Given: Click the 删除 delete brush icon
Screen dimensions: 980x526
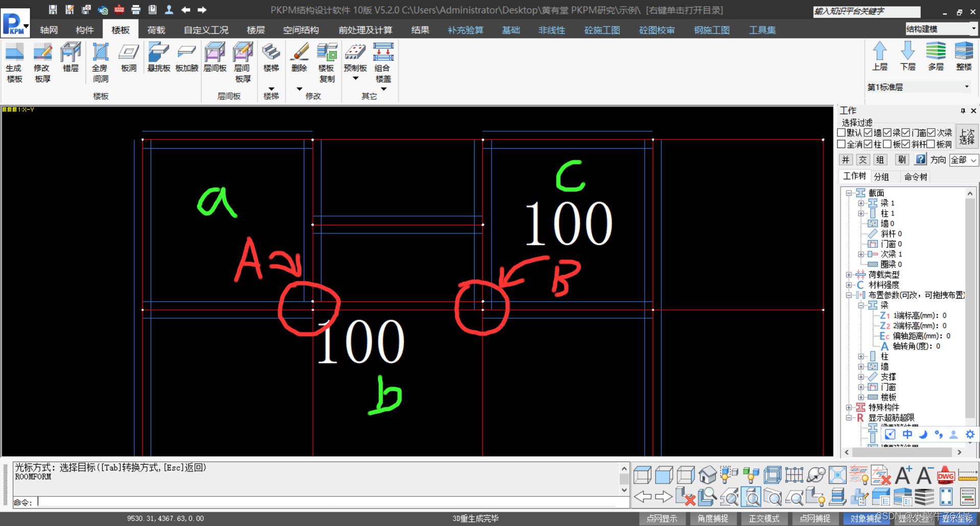Looking at the screenshot, I should coord(299,57).
